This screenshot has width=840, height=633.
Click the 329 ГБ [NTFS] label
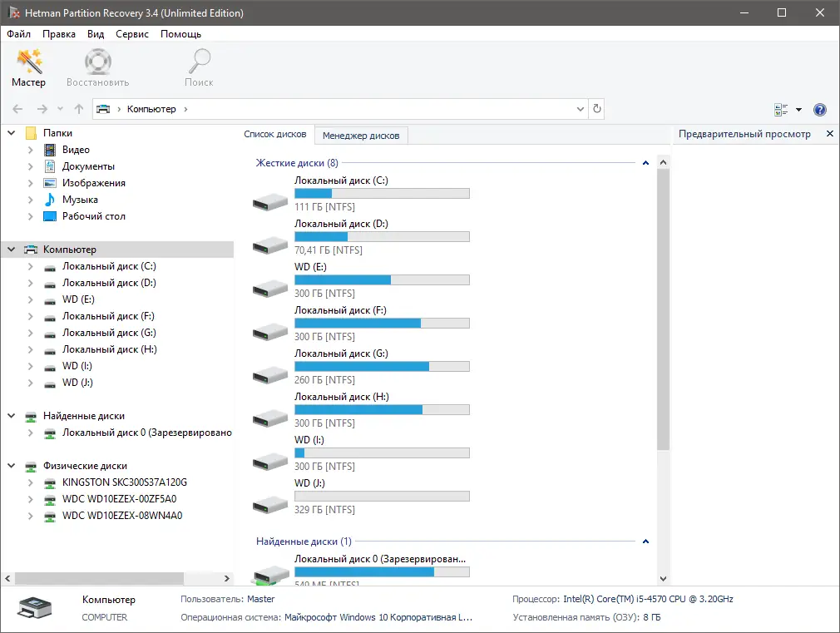coord(324,510)
